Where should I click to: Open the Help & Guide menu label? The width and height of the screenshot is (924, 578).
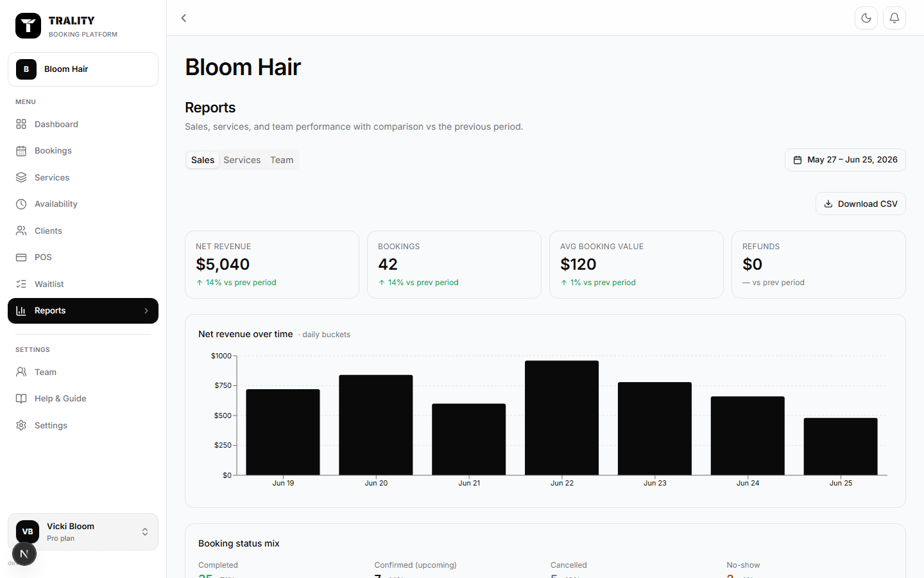(60, 399)
